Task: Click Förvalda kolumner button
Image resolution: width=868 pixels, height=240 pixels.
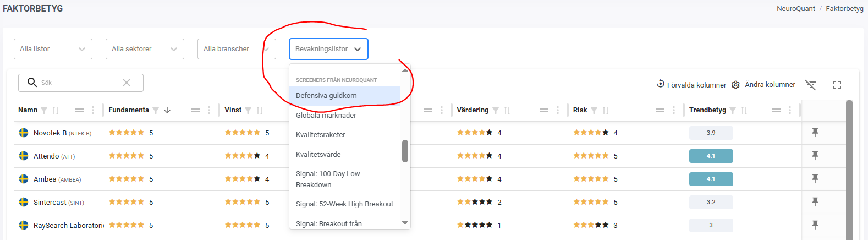Action: (691, 85)
